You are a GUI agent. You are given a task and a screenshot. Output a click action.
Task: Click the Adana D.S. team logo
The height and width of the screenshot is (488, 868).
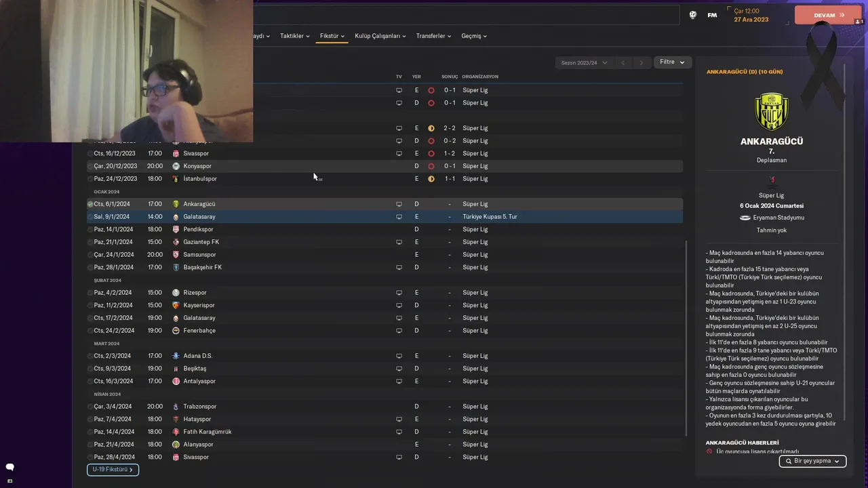tap(176, 356)
